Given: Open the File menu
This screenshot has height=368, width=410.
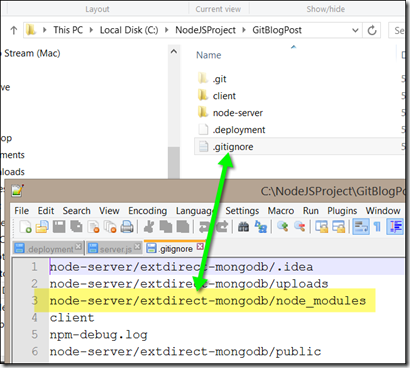Looking at the screenshot, I should click(x=22, y=211).
